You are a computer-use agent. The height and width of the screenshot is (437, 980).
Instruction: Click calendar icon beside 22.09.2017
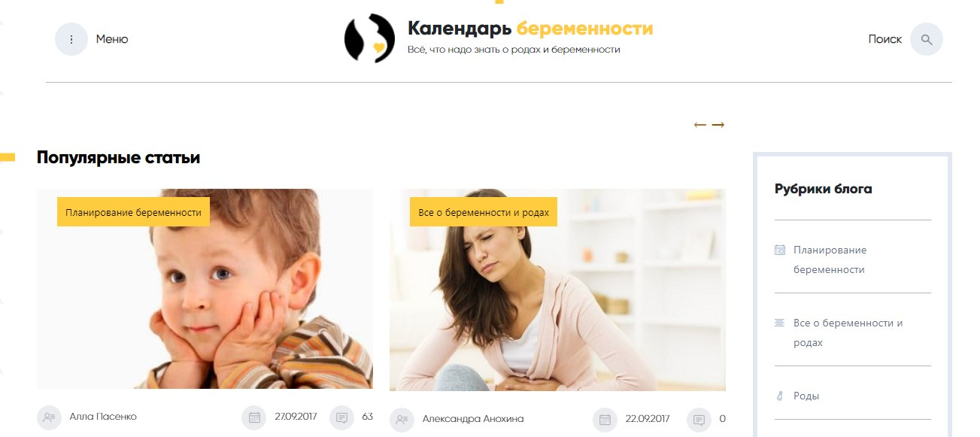pyautogui.click(x=605, y=419)
